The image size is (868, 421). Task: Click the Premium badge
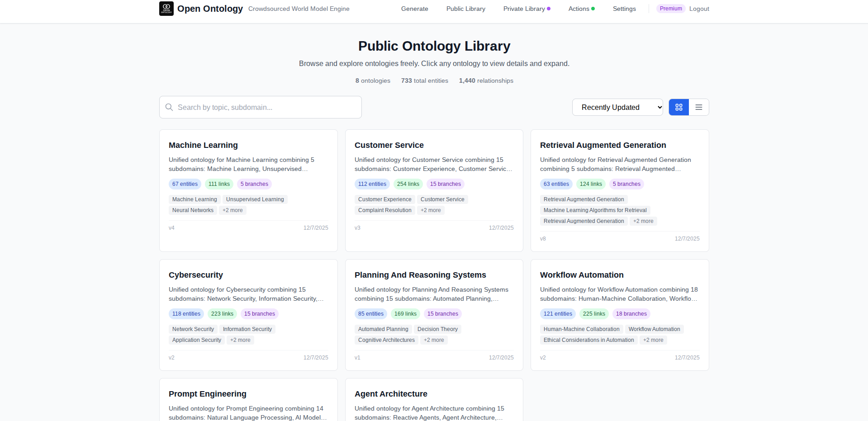point(670,8)
